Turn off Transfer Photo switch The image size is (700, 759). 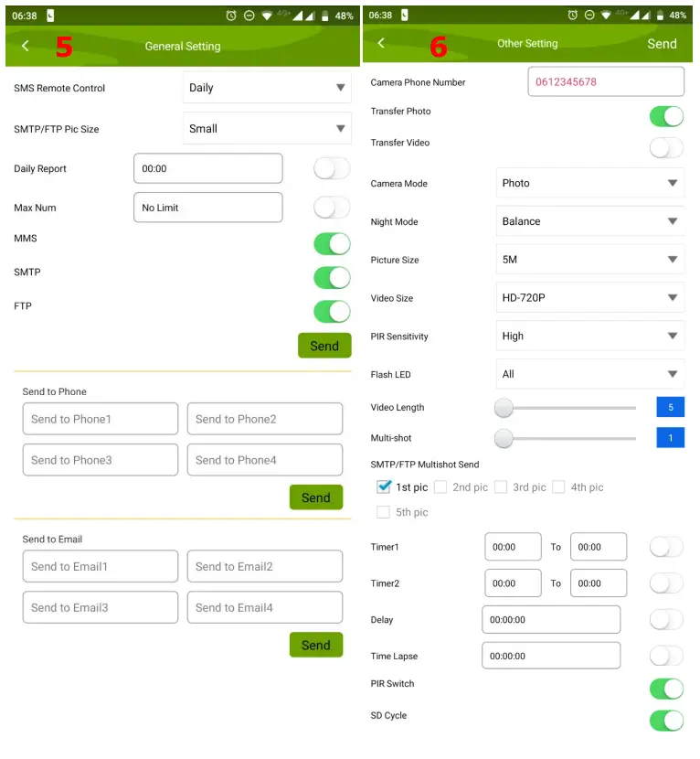[x=666, y=116]
